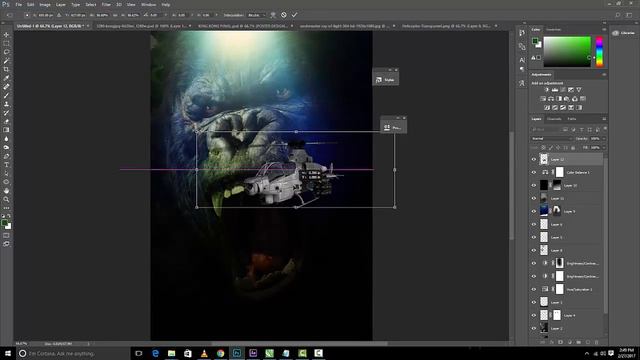Select the Horizontal Type tool
Image resolution: width=640 pixels, height=360 pixels.
tap(6, 165)
